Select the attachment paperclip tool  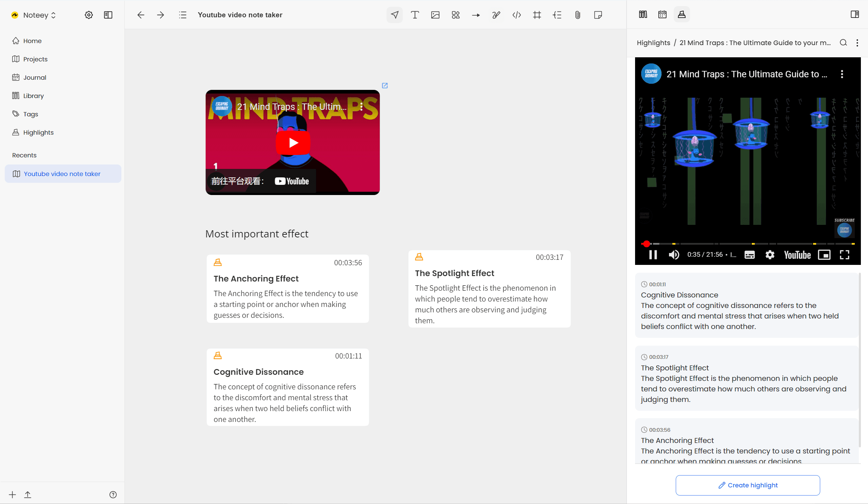578,15
